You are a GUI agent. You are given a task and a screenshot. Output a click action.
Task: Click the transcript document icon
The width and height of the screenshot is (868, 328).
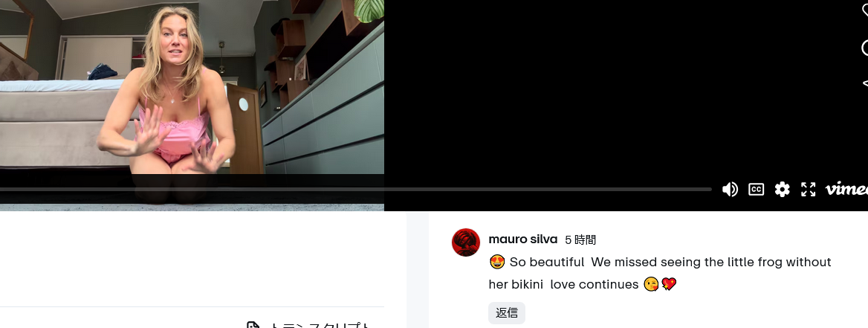(253, 325)
